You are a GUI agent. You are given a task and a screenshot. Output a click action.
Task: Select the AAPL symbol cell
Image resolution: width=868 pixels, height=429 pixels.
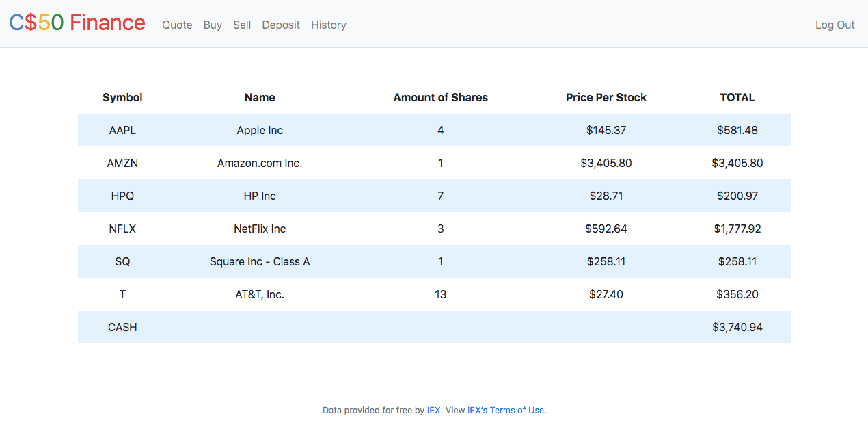122,130
